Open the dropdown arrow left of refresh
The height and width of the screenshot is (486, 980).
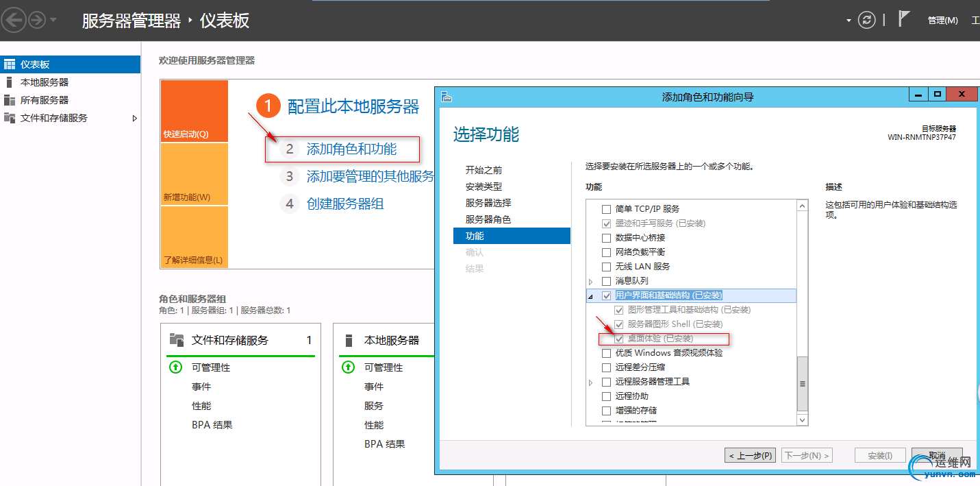pyautogui.click(x=849, y=21)
